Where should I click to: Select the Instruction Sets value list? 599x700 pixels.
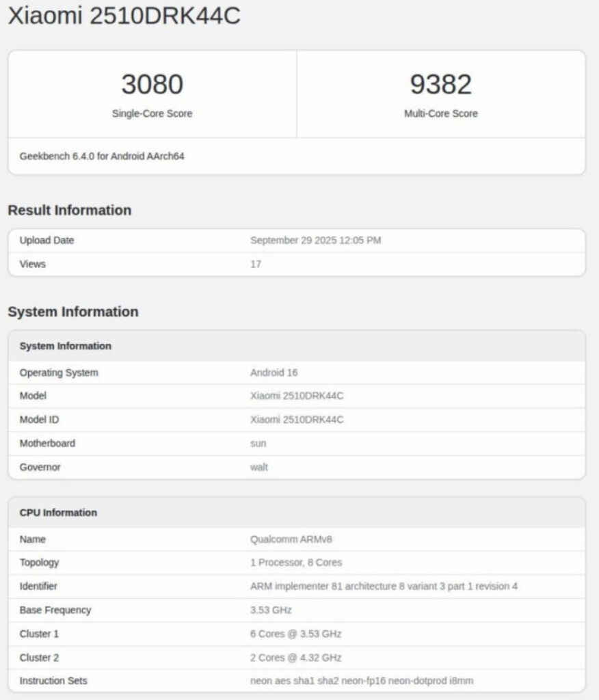[362, 681]
